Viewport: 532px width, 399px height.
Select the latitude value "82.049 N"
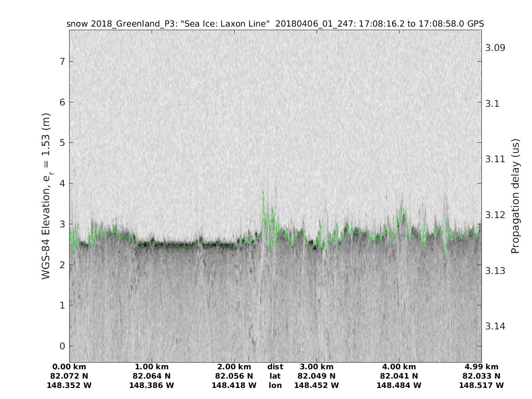317,376
